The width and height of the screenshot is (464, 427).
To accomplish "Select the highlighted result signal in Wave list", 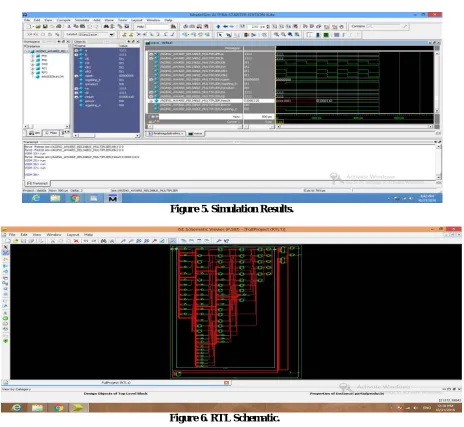I will coord(195,101).
